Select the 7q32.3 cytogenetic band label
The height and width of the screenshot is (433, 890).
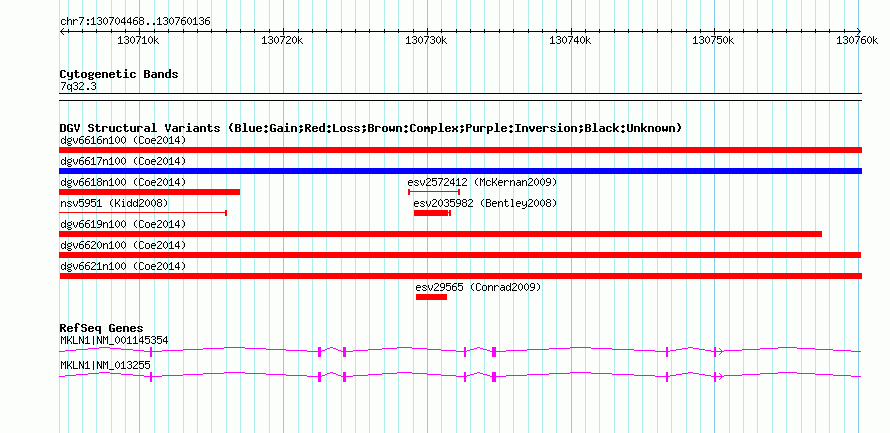pyautogui.click(x=78, y=86)
